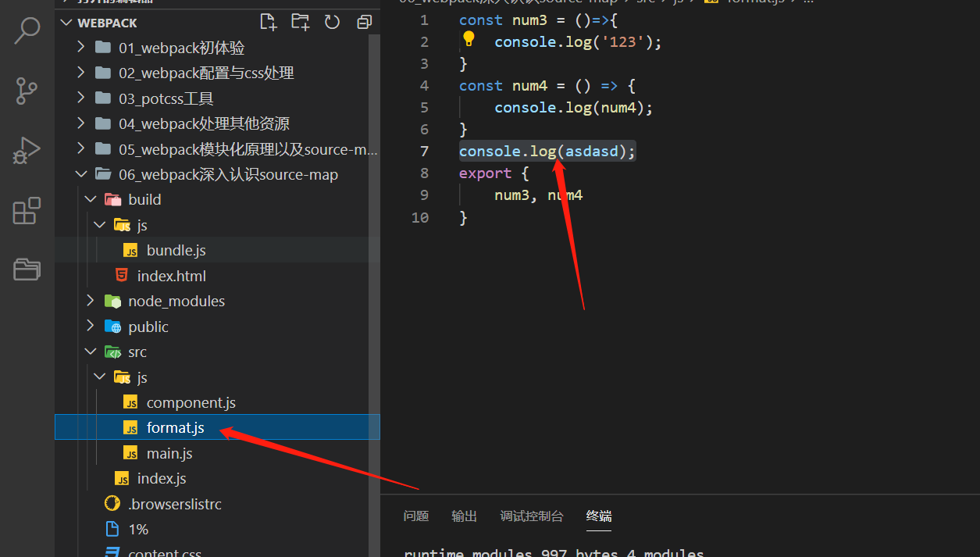Open bundle.js from the build folder
This screenshot has width=980, height=557.
tap(176, 250)
